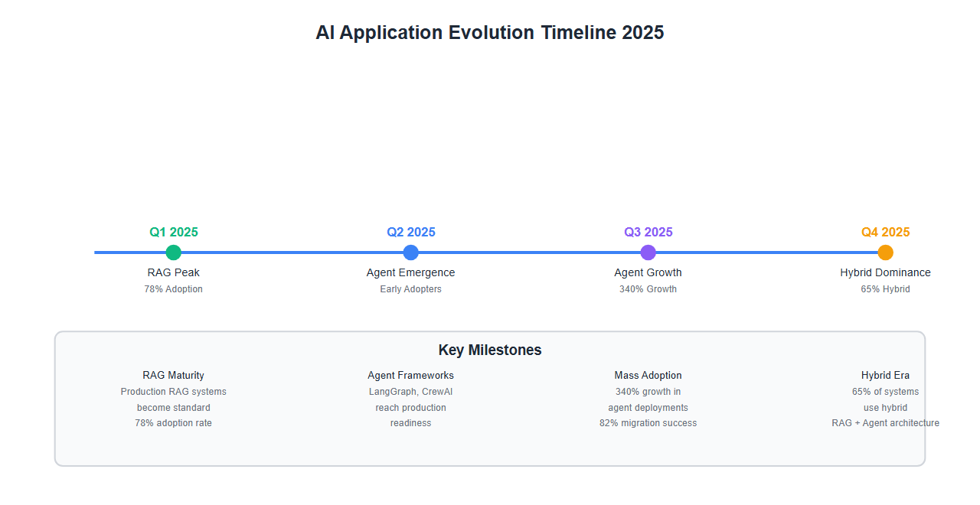Click the 82% migration success text
Viewport: 980px width, 505px height.
648,423
